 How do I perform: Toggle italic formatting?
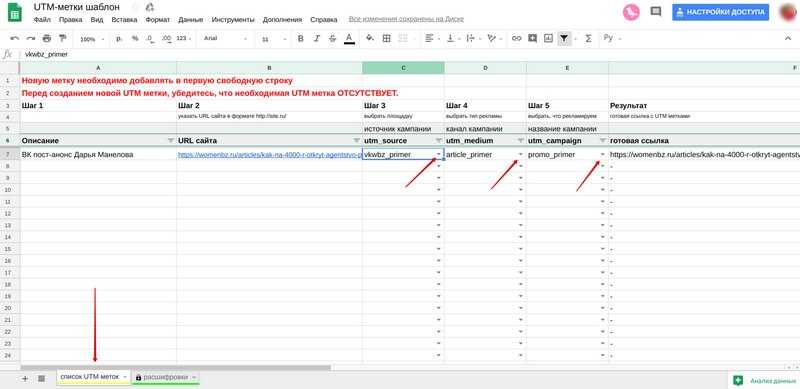click(316, 39)
